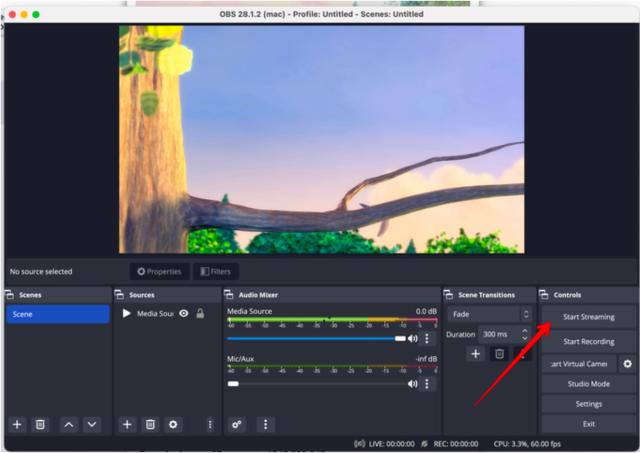Image resolution: width=640 pixels, height=453 pixels.
Task: Remove scene transition with trash icon
Action: [x=499, y=353]
